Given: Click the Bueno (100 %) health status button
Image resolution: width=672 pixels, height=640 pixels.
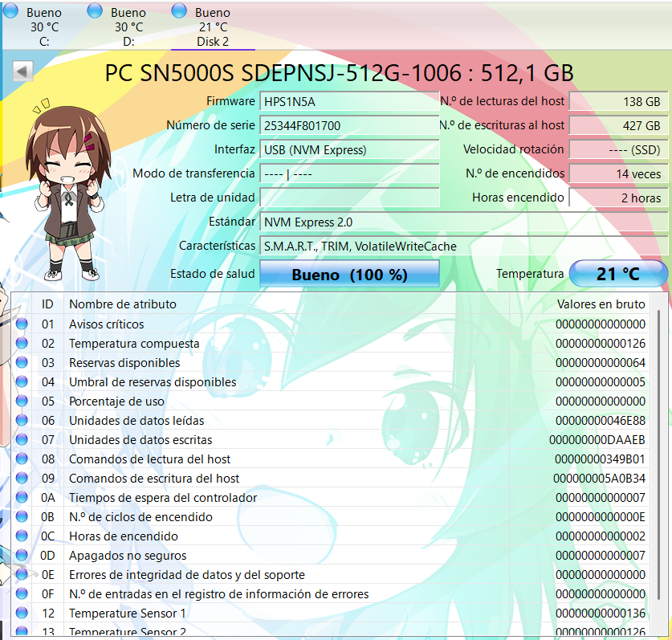Looking at the screenshot, I should pos(349,274).
